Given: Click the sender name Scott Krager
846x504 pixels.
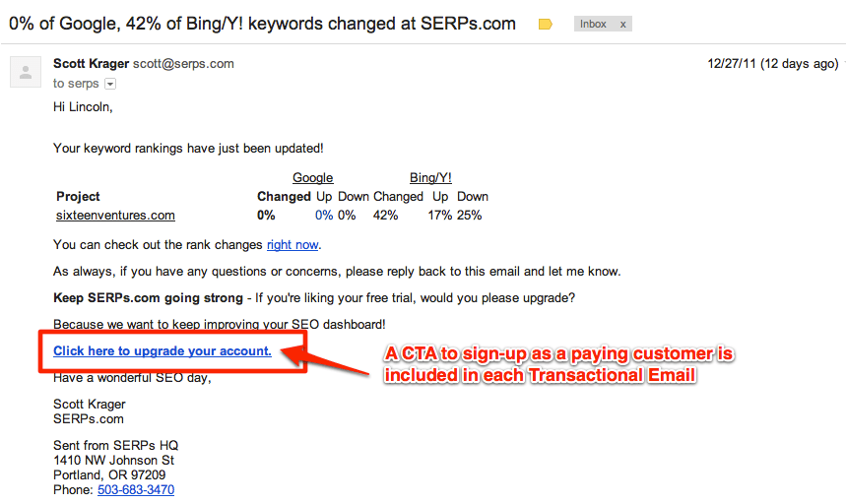Looking at the screenshot, I should pos(91,64).
